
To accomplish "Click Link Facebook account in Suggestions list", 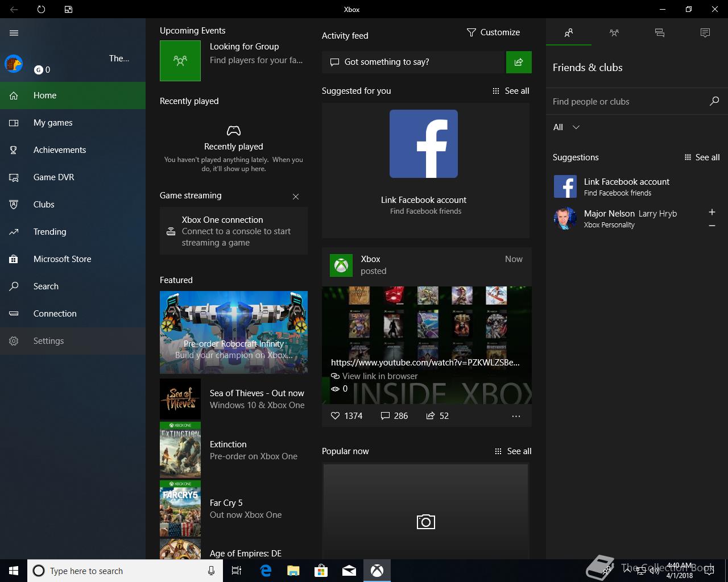I will click(637, 186).
